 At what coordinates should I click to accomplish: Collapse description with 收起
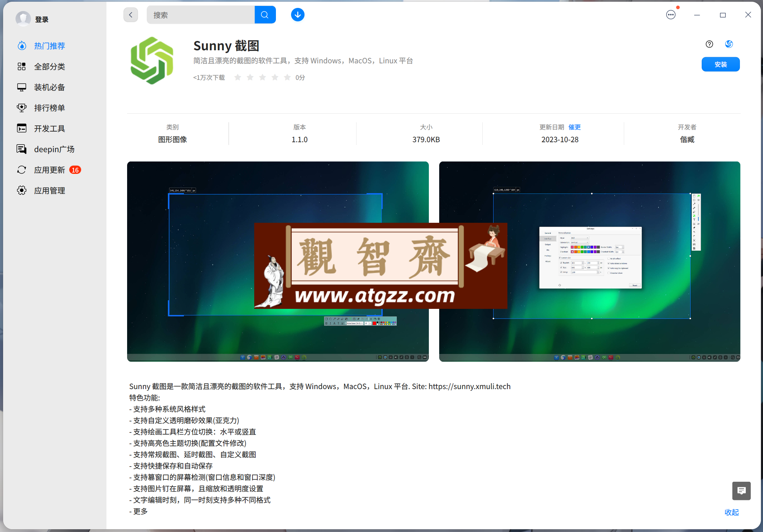[x=732, y=512]
